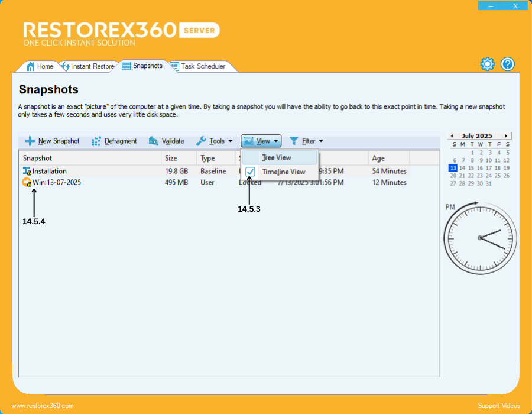Sort by the Type column header
This screenshot has height=414, width=532.
216,158
